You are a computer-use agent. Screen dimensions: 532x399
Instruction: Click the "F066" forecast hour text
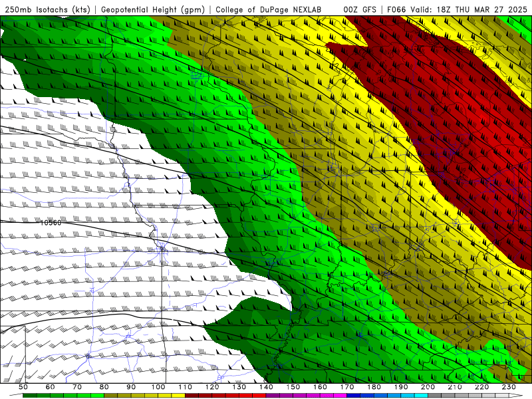tap(396, 9)
